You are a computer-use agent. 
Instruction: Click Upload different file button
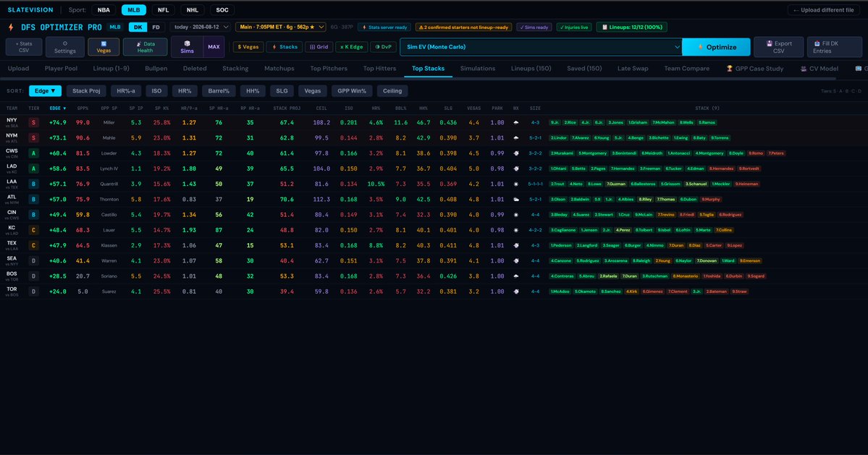(824, 10)
